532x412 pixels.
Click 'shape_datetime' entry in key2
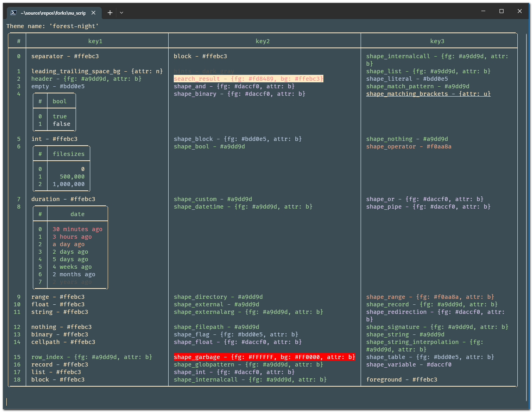tap(243, 207)
